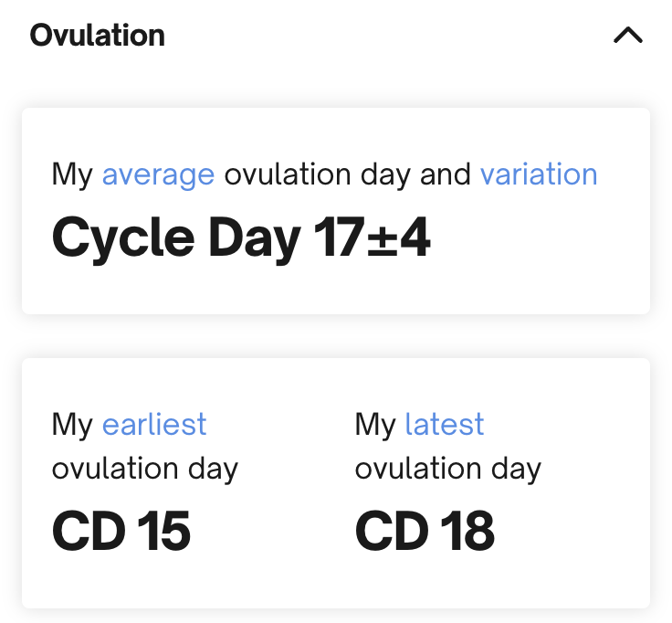672x623 pixels.
Task: Click the "±4" variation symbol
Action: click(x=400, y=238)
